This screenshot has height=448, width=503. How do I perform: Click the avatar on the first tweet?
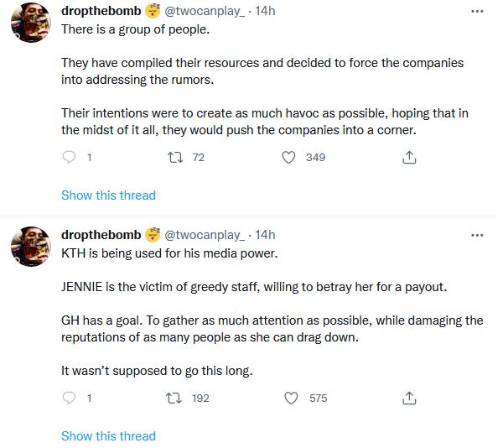click(32, 23)
